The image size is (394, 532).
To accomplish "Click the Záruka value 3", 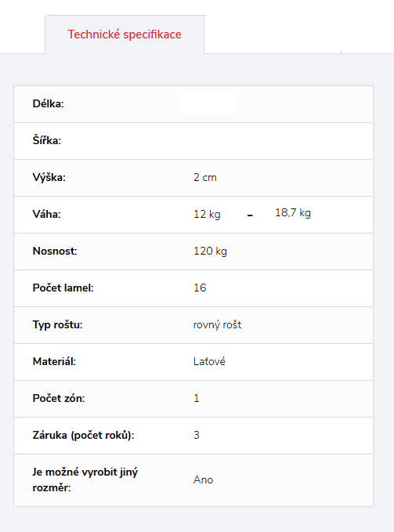I will (x=197, y=436).
